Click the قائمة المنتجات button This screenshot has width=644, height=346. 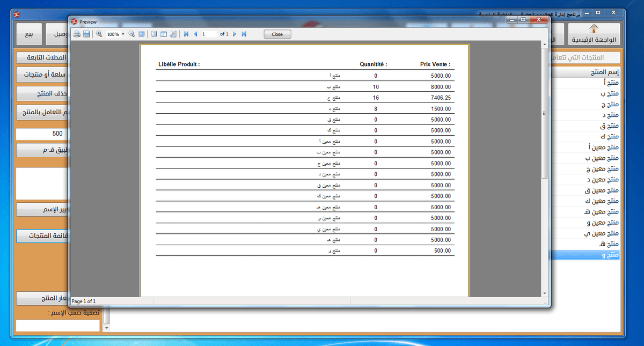pos(42,236)
